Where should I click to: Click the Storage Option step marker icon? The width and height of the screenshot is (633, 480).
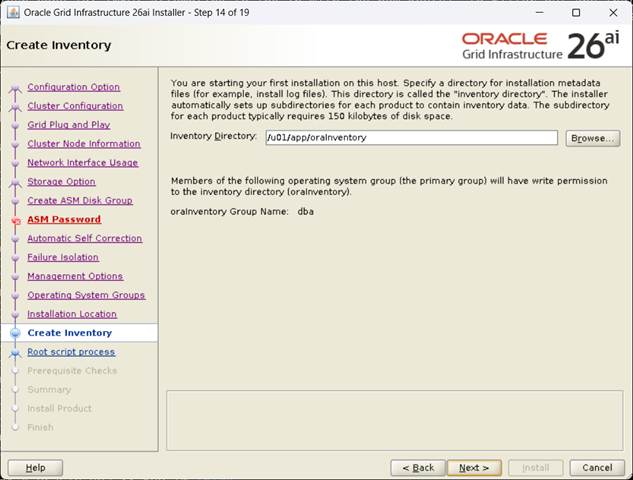click(15, 183)
